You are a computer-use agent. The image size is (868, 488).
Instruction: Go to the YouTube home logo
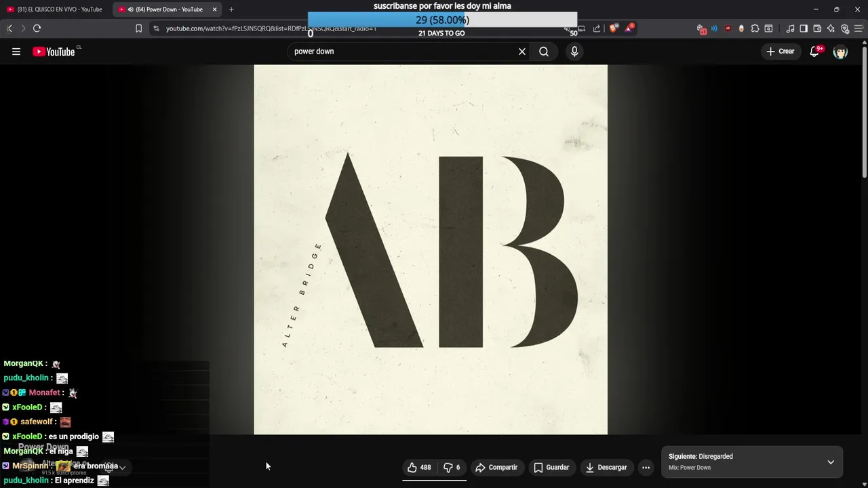tap(54, 52)
